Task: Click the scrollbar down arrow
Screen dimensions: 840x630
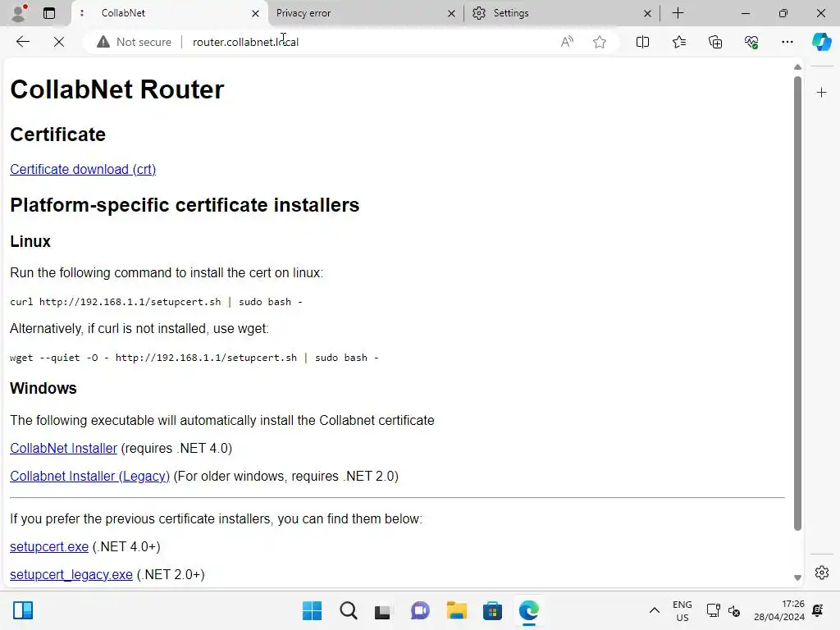Action: [797, 578]
